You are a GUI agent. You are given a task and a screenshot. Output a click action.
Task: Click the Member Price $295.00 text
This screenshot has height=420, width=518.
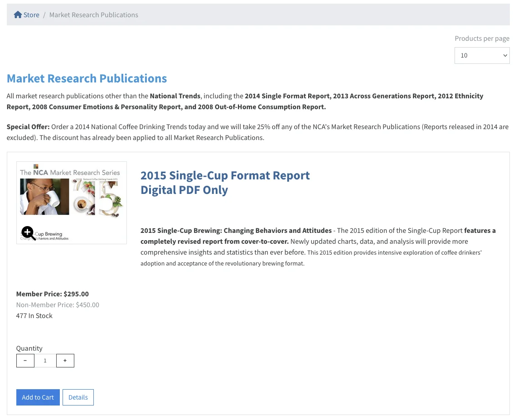53,294
